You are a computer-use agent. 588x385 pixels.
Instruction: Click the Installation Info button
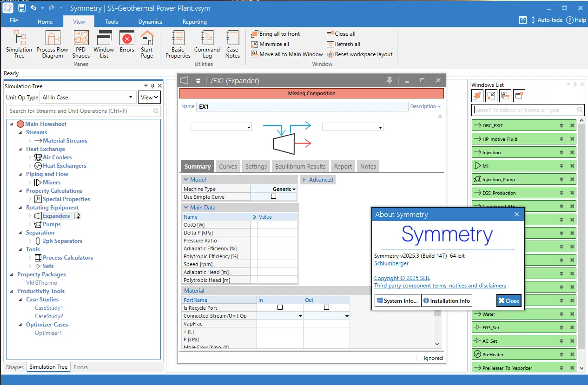[x=446, y=300]
